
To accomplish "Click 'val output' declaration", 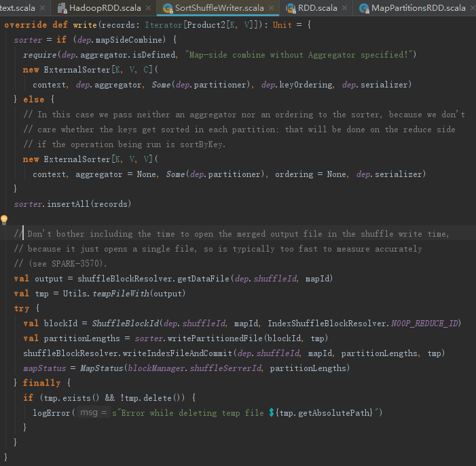I will pyautogui.click(x=38, y=279).
